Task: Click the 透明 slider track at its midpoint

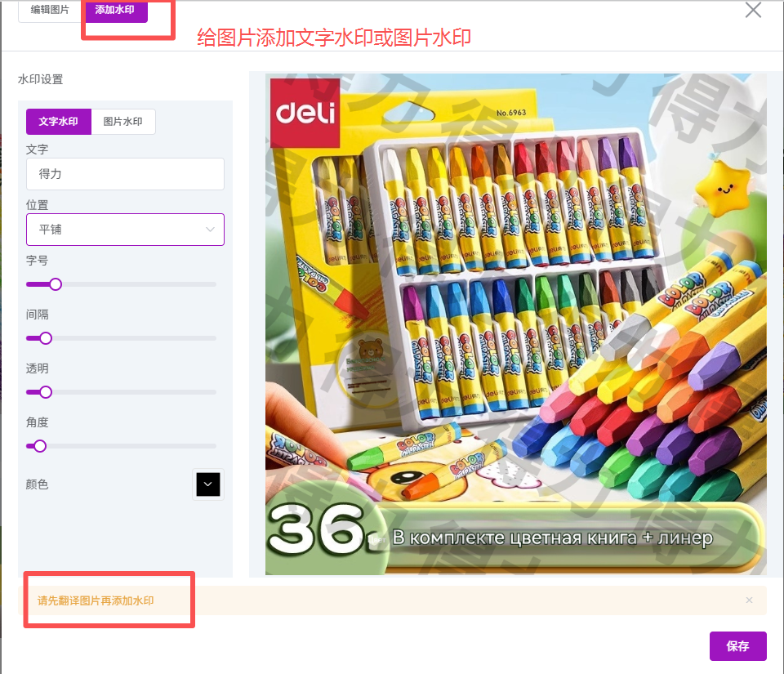Action: (121, 392)
